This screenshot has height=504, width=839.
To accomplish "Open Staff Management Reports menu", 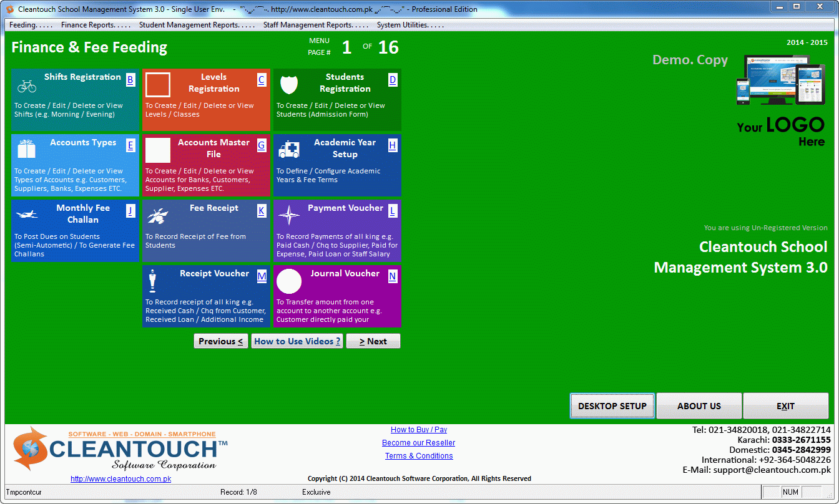I will [x=316, y=25].
